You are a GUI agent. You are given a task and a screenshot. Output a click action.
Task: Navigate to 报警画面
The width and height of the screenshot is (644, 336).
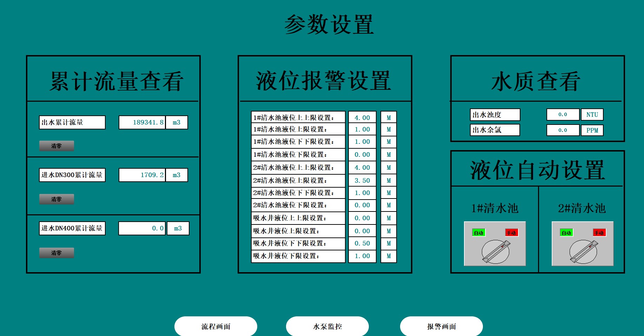[441, 327]
